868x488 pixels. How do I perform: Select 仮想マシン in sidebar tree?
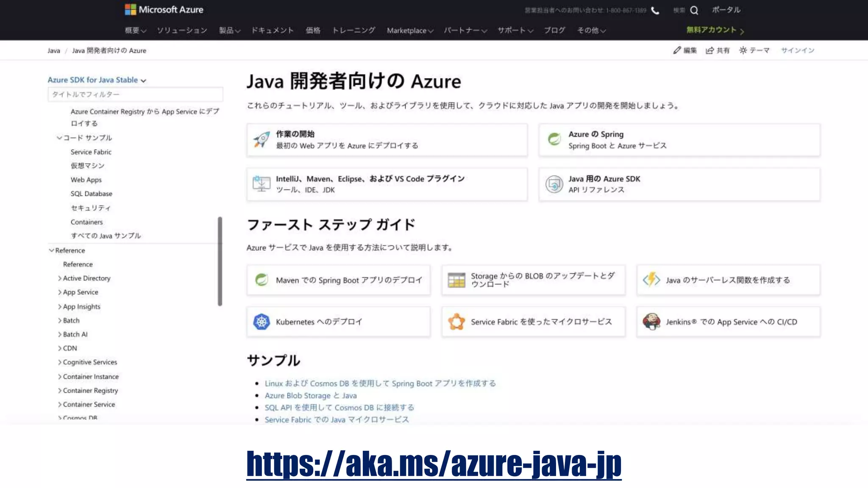tap(87, 166)
